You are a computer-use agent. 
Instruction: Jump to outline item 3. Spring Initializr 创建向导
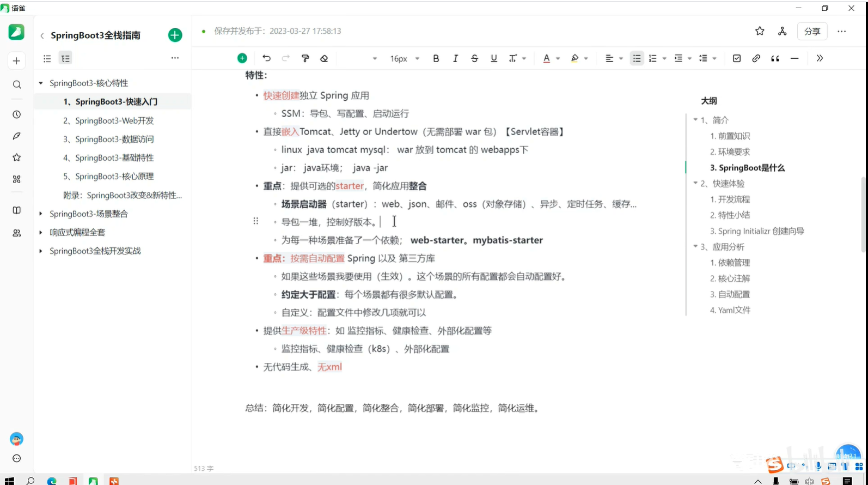click(757, 231)
